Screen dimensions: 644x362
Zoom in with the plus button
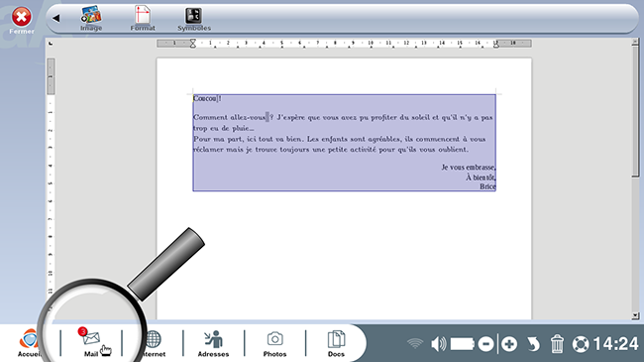(x=509, y=344)
